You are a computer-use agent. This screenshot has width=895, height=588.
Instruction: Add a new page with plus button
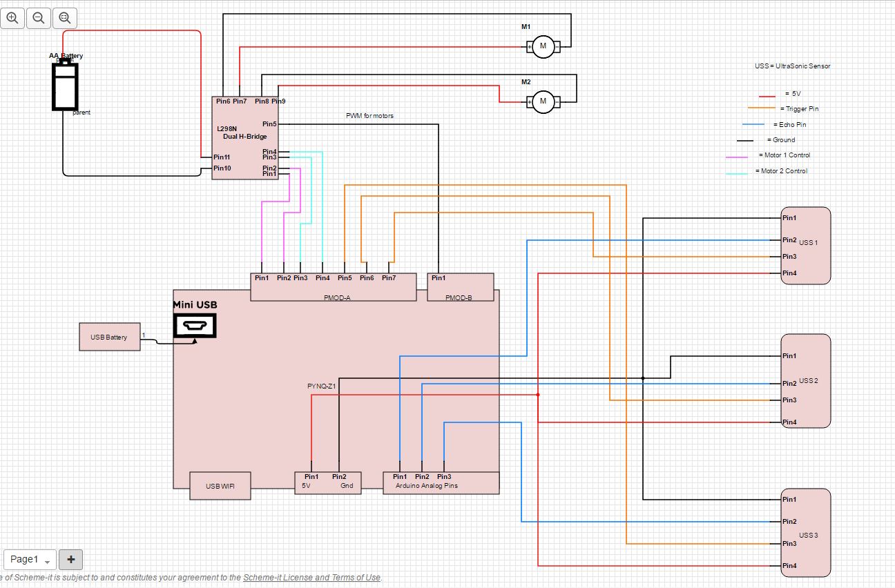click(x=70, y=559)
